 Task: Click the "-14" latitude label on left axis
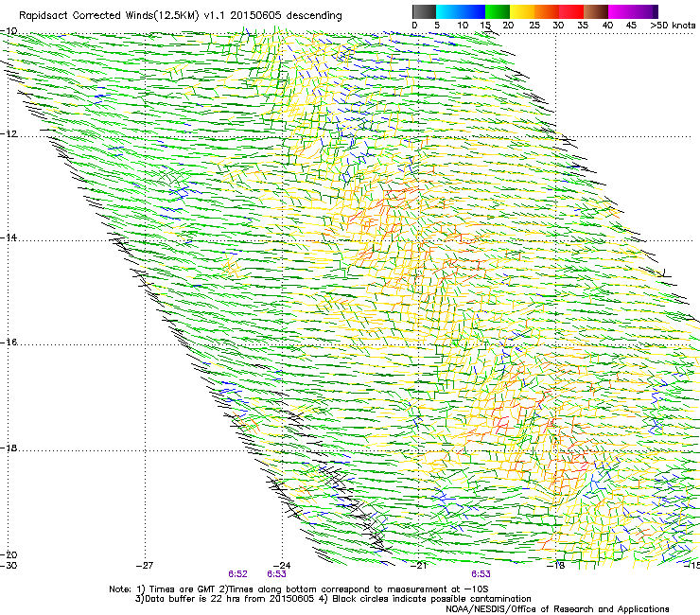pos(9,237)
